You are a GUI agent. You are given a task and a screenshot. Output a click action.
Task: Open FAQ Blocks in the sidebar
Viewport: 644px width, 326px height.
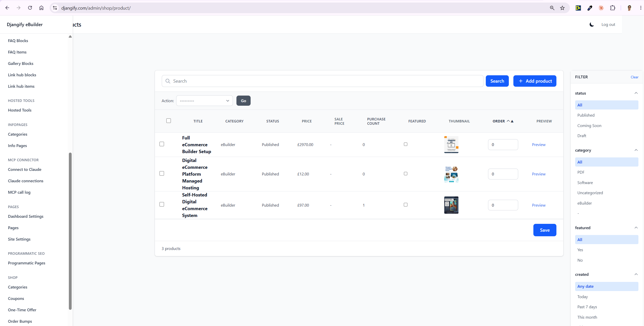(x=18, y=41)
